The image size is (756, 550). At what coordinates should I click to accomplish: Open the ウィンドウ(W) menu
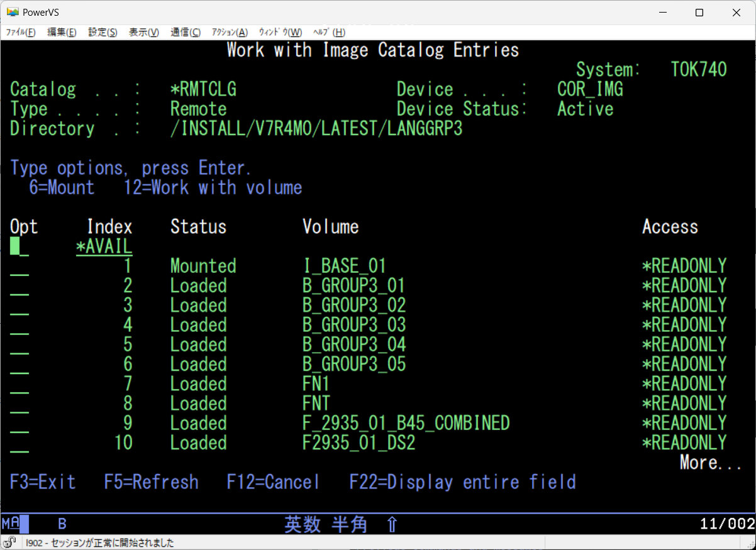click(281, 33)
